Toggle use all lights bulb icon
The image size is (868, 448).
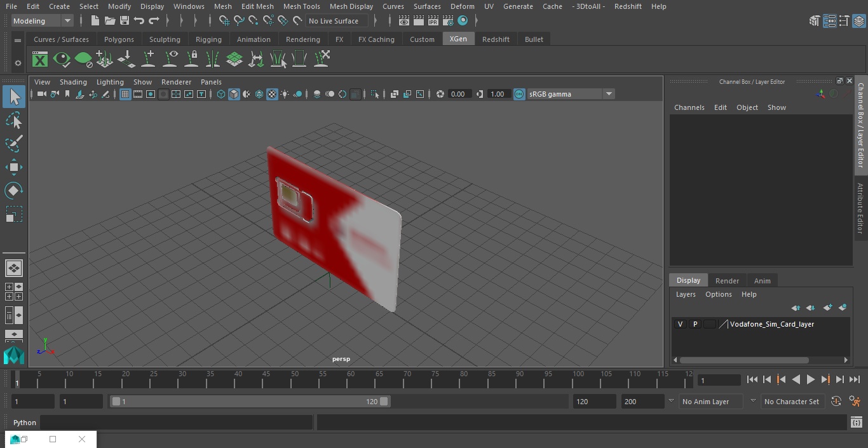pos(285,94)
